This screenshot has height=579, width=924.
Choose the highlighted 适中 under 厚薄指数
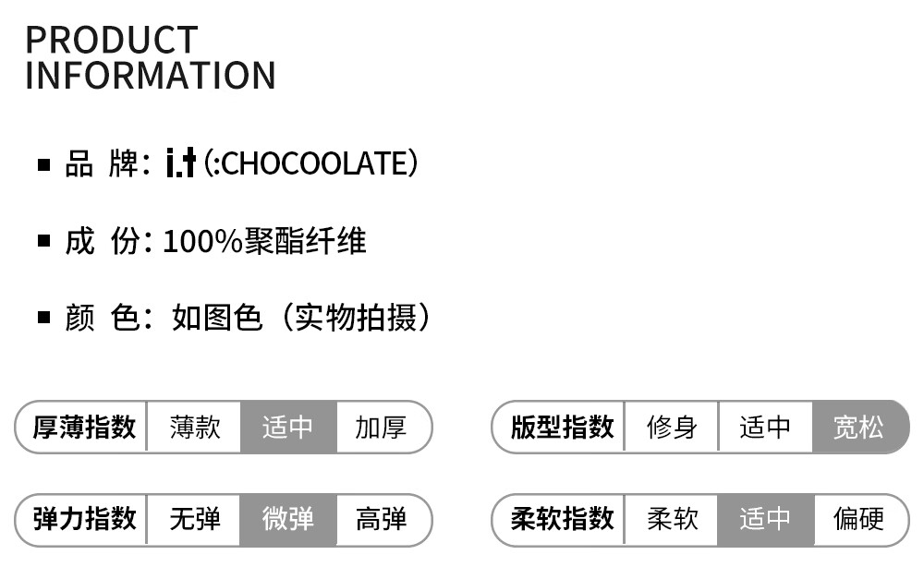(x=287, y=428)
